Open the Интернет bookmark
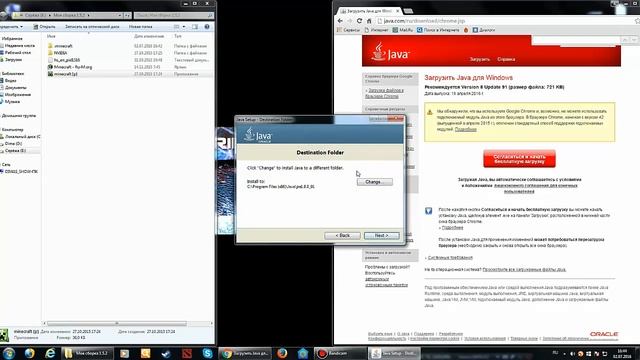640x360 pixels. [376, 30]
